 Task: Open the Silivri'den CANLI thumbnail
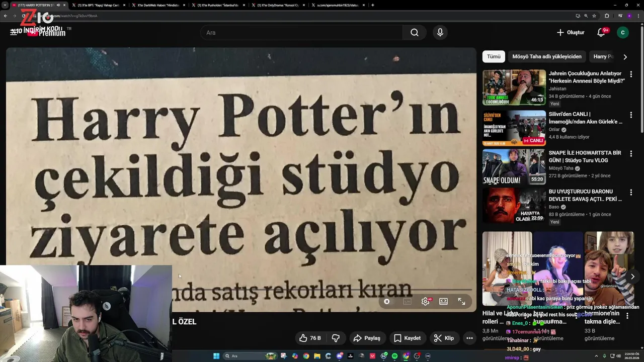pyautogui.click(x=514, y=128)
